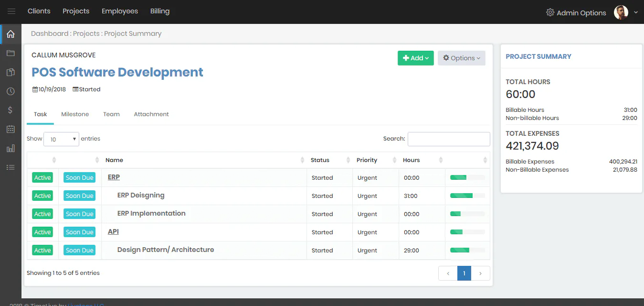Image resolution: width=644 pixels, height=306 pixels.
Task: Select the list icon in sidebar
Action: click(x=11, y=167)
